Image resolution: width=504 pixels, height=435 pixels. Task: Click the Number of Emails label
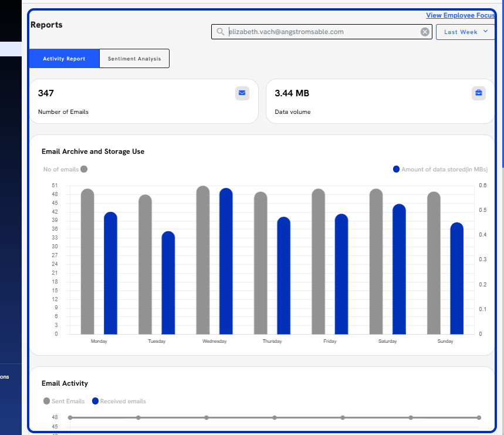63,112
